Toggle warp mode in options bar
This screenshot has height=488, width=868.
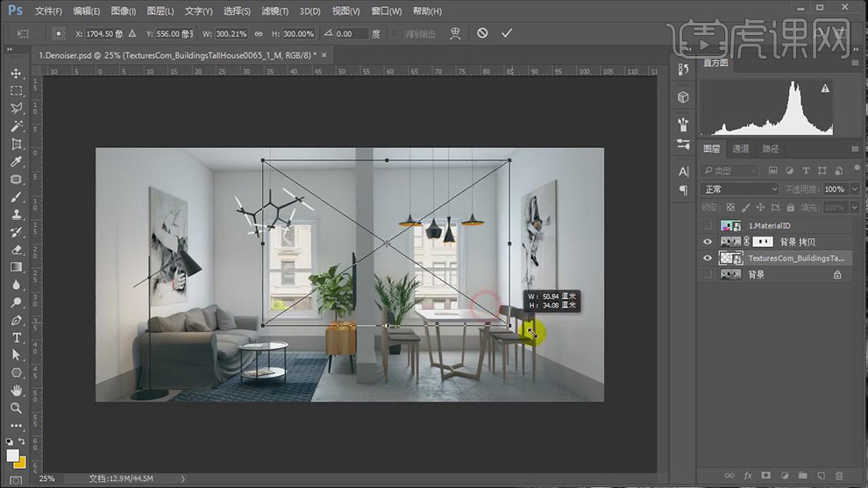pyautogui.click(x=455, y=33)
